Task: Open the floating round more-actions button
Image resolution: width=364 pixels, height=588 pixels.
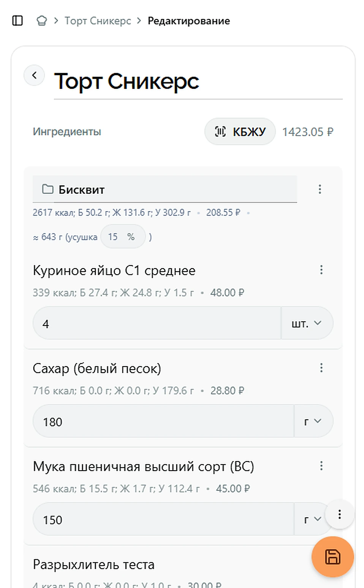Action: click(x=340, y=514)
